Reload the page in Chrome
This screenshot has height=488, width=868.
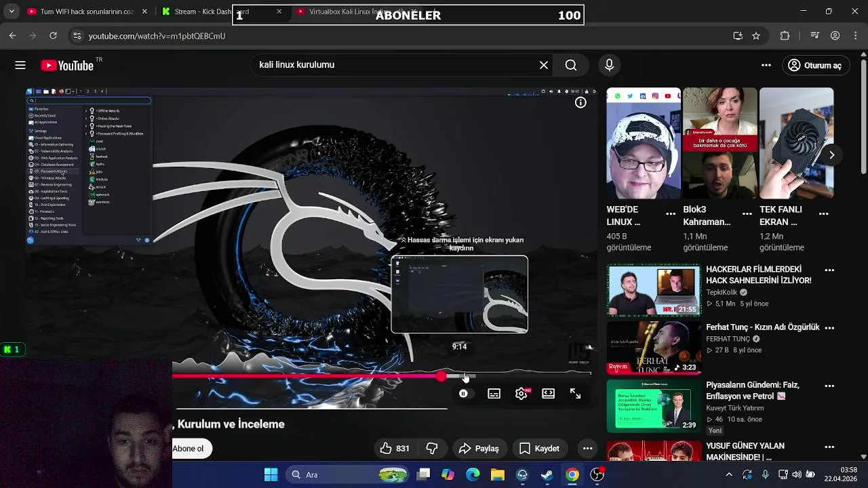pyautogui.click(x=53, y=36)
